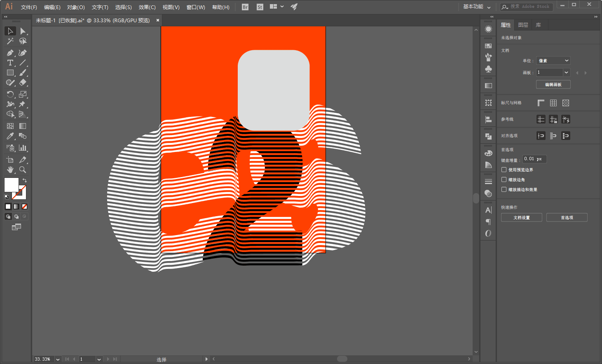Click the Hand tool
The width and height of the screenshot is (602, 364).
pyautogui.click(x=10, y=170)
